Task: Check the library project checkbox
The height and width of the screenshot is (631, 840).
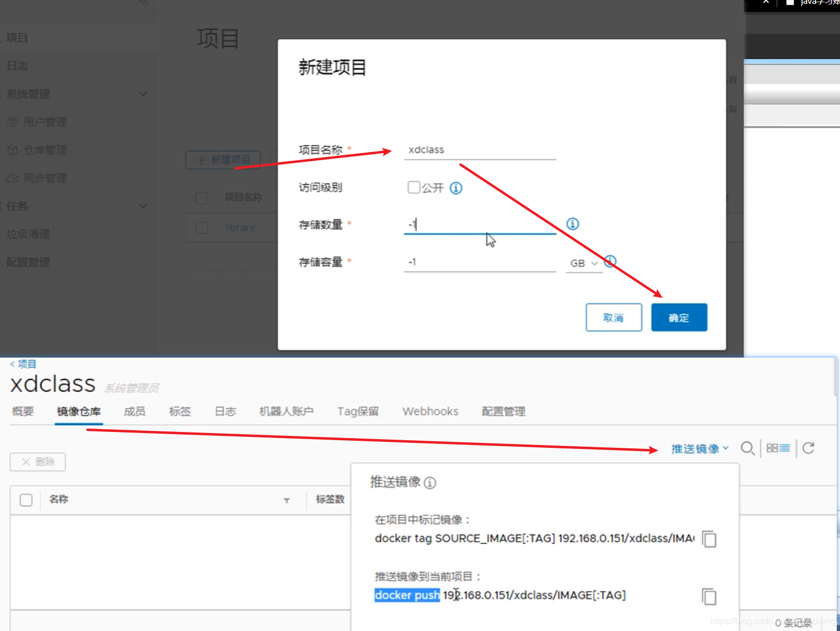Action: pos(201,227)
